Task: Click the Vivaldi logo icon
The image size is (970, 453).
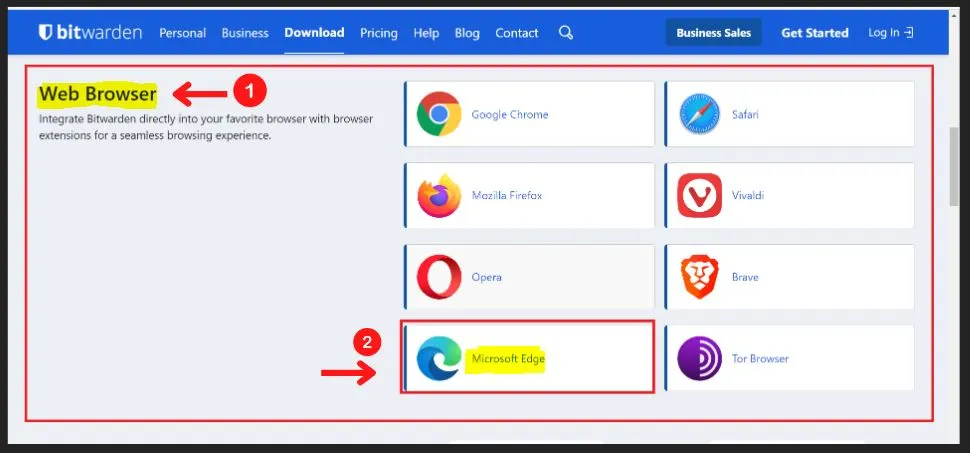Action: pos(700,196)
